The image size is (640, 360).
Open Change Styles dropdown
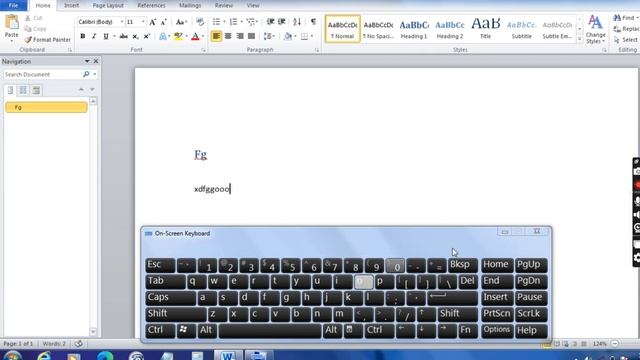click(596, 29)
